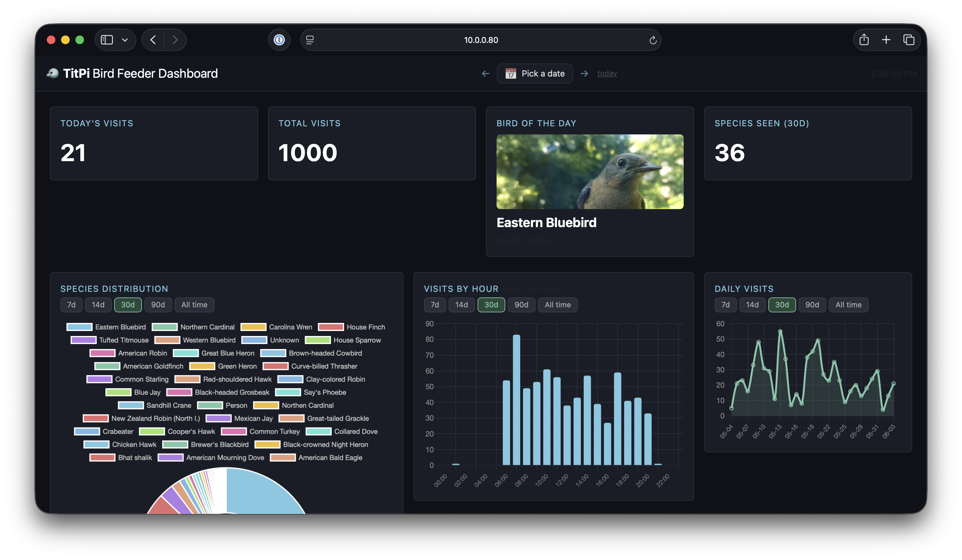Screen dimensions: 962x560
Task: Open the 1Password extension icon
Action: (x=279, y=40)
